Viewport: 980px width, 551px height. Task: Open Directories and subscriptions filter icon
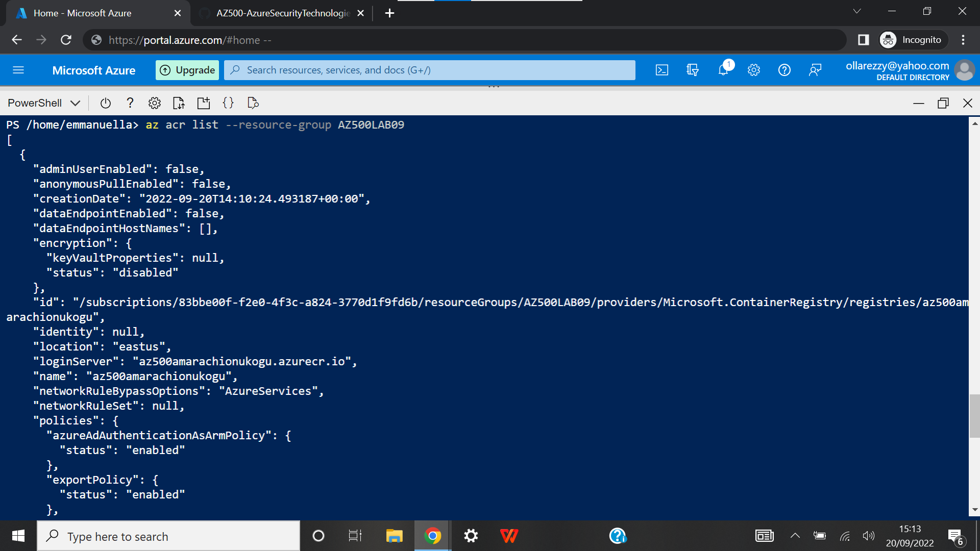click(x=692, y=70)
